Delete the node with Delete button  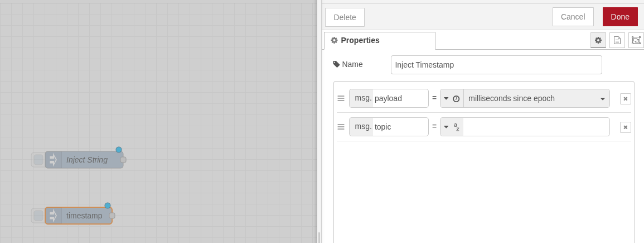tap(345, 17)
